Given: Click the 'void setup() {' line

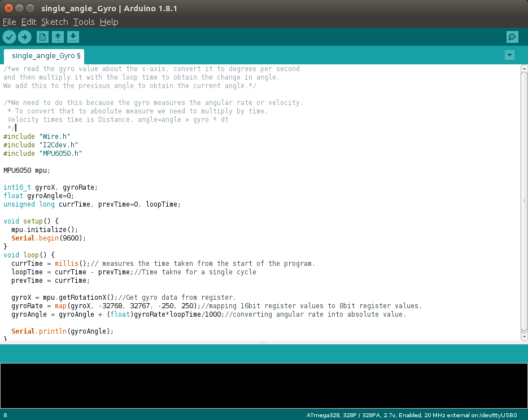Looking at the screenshot, I should point(31,221).
